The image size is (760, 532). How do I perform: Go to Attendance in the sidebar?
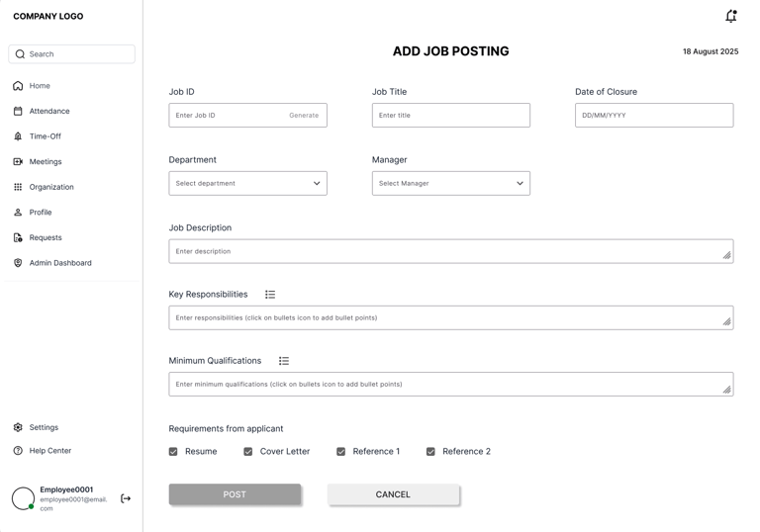48,111
